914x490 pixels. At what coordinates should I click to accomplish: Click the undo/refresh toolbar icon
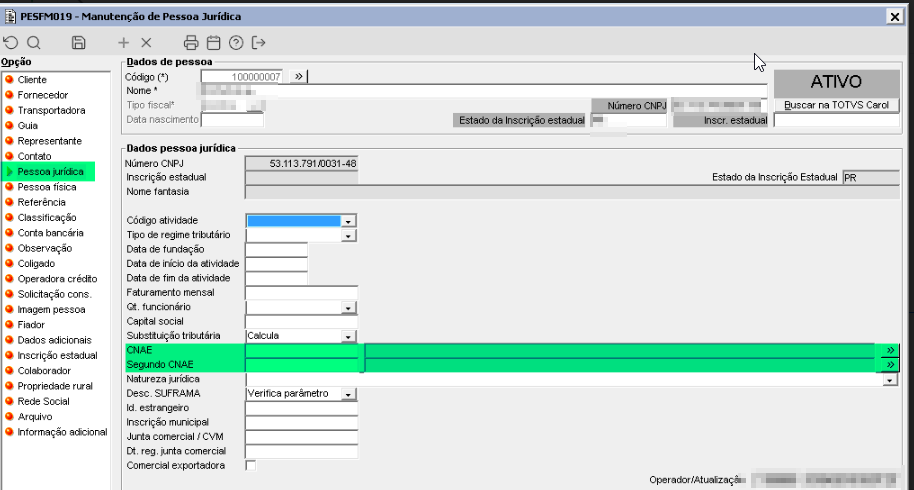pos(10,43)
